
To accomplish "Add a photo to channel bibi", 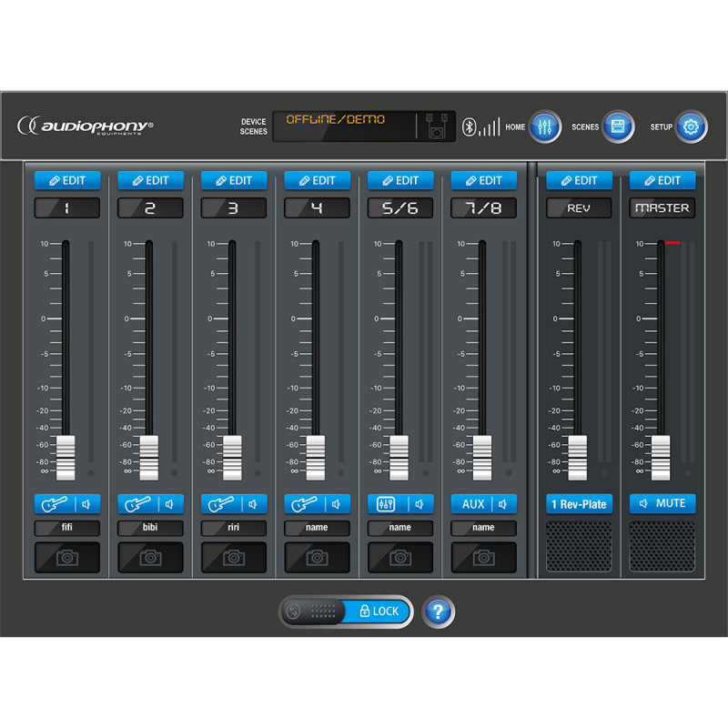I will (x=150, y=557).
